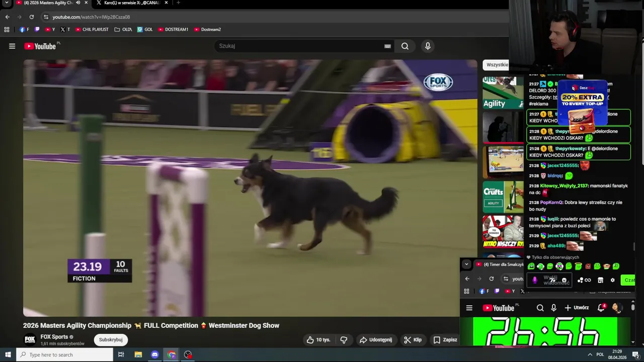This screenshot has height=362, width=644.
Task: Open a new browser tab
Action: click(178, 3)
